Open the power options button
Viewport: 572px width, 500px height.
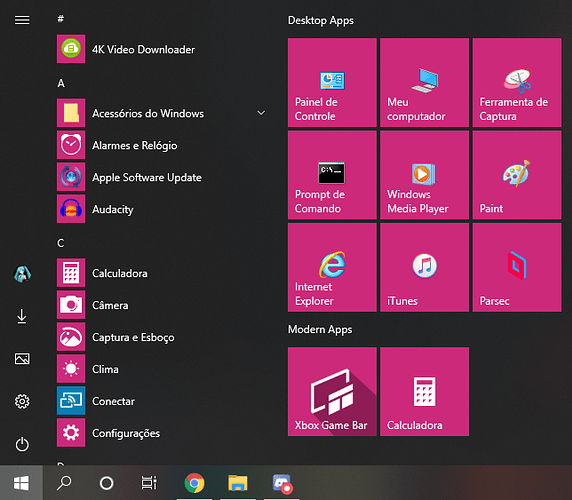(22, 444)
